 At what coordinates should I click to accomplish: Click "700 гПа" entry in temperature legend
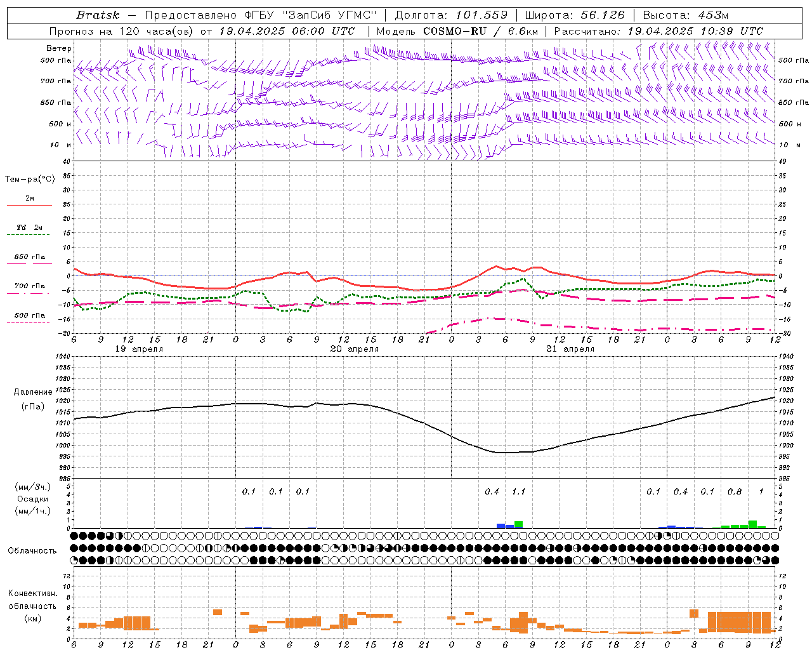coord(30,286)
